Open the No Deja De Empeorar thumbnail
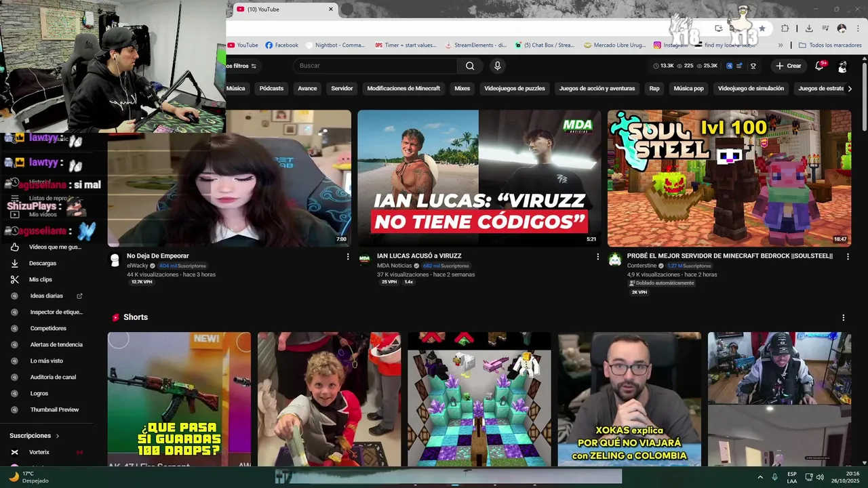Viewport: 868px width, 488px height. point(229,178)
